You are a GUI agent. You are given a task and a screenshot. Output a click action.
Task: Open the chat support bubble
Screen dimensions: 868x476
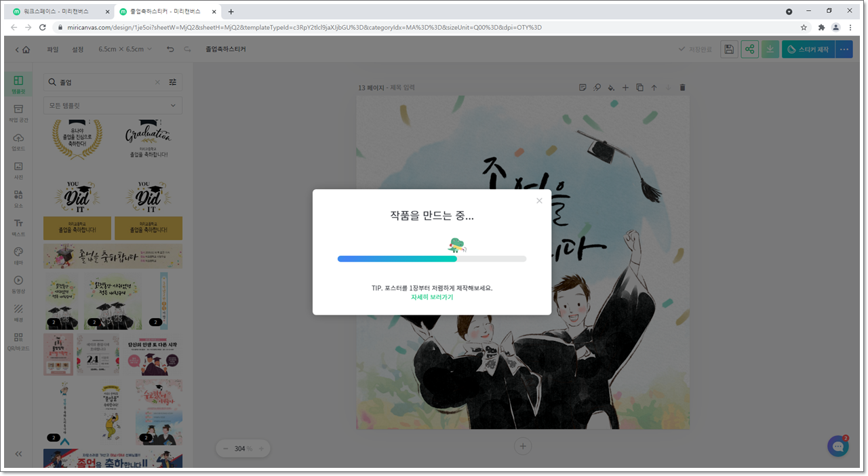click(838, 446)
